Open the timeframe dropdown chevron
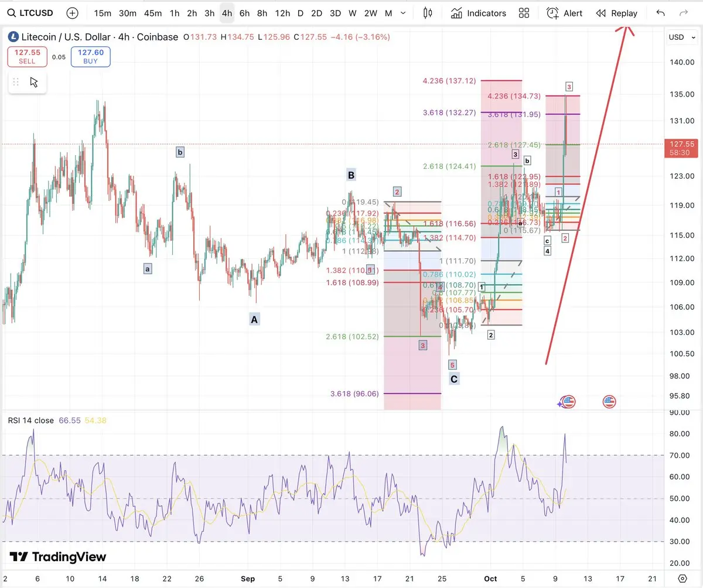The height and width of the screenshot is (588, 703). pyautogui.click(x=404, y=13)
